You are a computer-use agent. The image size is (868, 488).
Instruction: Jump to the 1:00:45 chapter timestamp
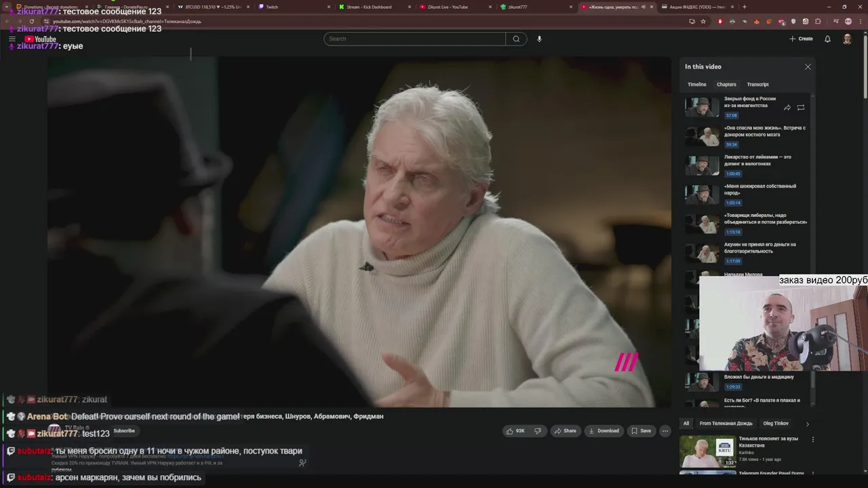[x=733, y=174]
